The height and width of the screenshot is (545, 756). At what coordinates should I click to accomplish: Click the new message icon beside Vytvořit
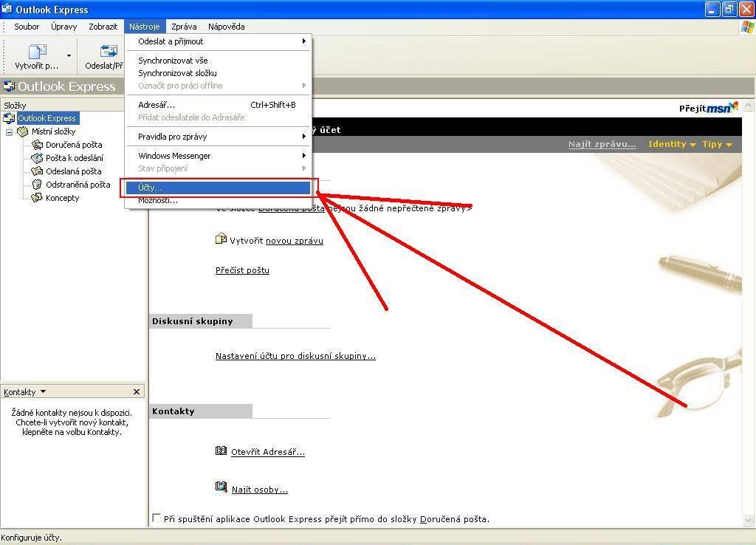coord(221,239)
